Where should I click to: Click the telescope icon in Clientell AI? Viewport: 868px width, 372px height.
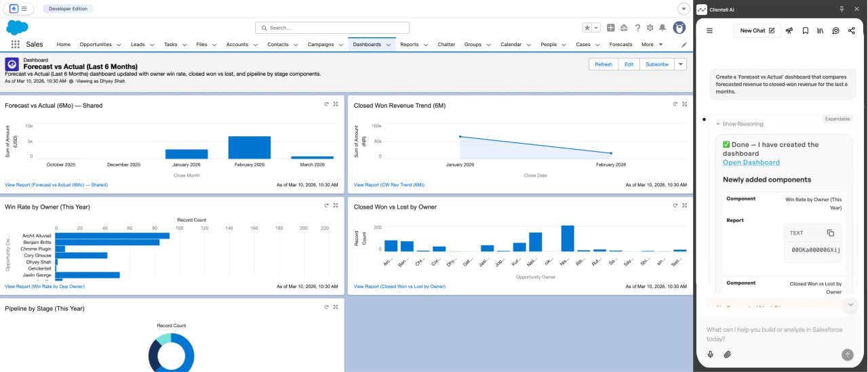pos(789,30)
